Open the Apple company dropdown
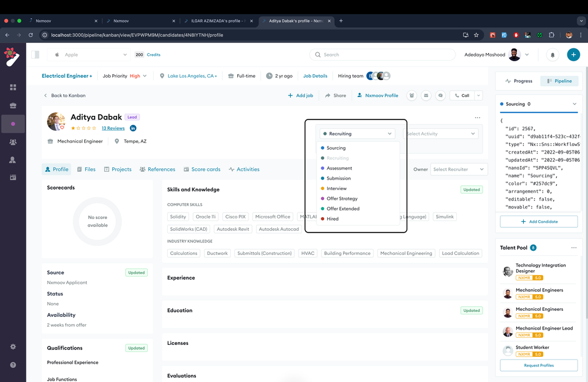 click(89, 55)
